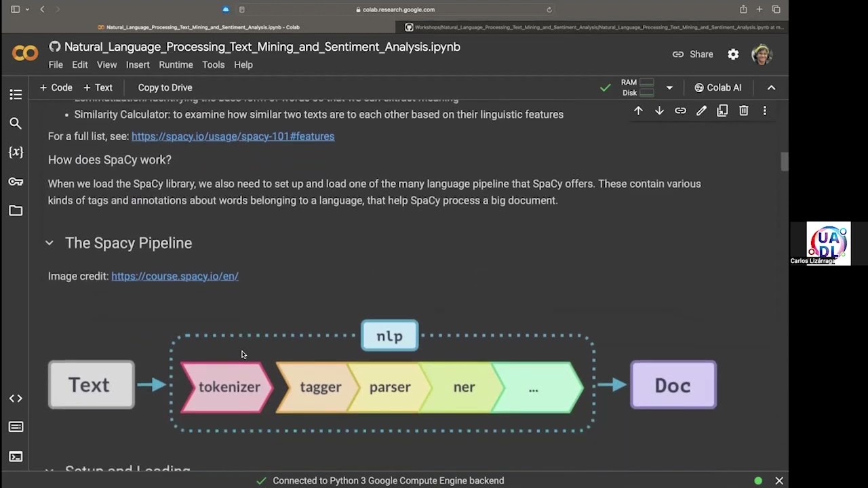The image size is (868, 488).
Task: Click the browser share icon
Action: tap(743, 9)
